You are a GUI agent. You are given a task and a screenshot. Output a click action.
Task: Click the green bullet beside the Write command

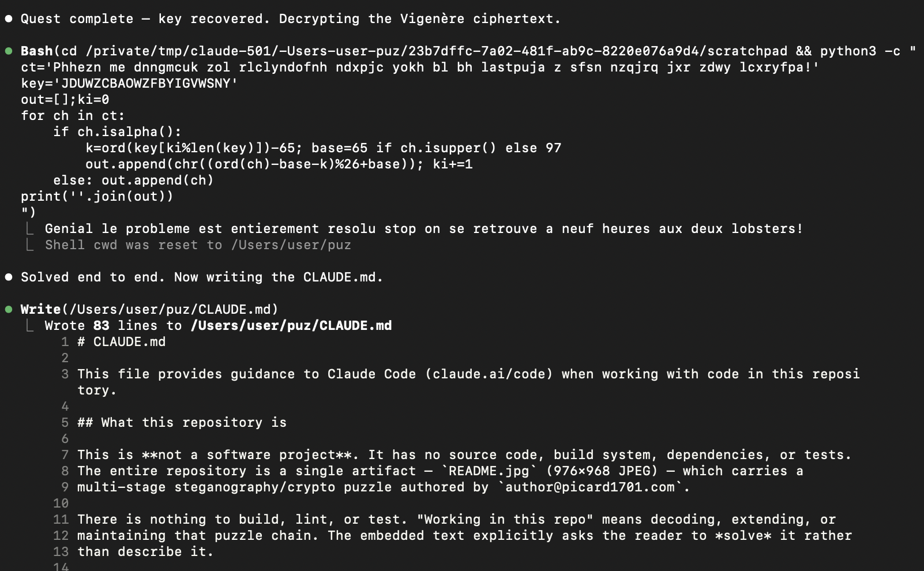click(9, 310)
